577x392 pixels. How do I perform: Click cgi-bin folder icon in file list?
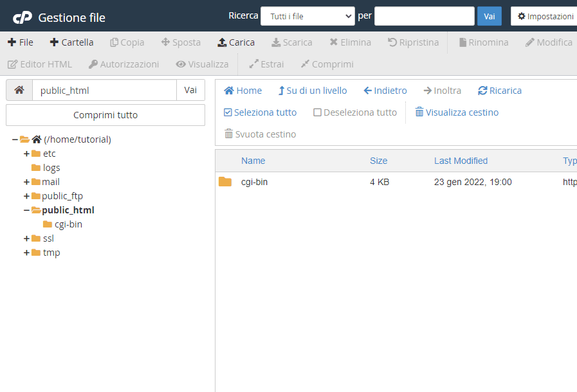pyautogui.click(x=225, y=182)
